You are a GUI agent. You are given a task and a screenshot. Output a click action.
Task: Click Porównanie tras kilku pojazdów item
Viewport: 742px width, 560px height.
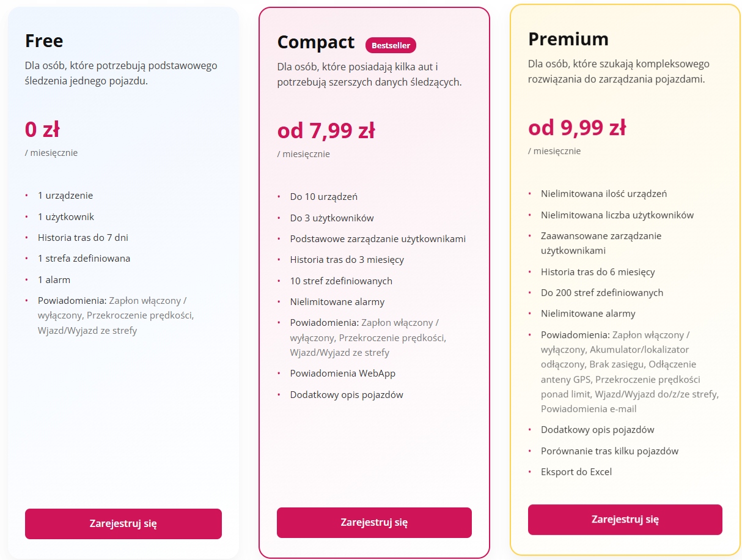point(609,451)
